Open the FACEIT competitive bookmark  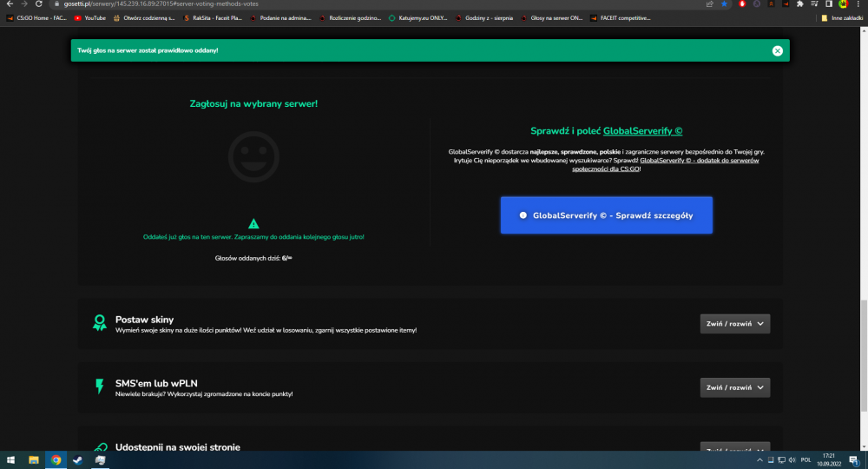(620, 18)
